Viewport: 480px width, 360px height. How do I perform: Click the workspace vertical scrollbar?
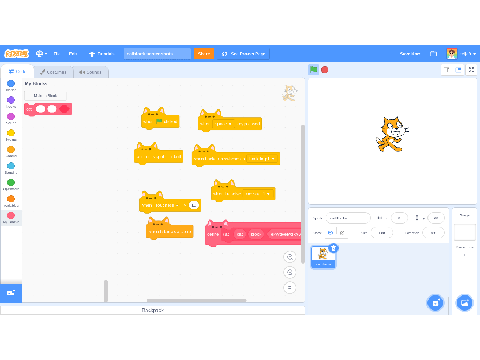point(303,194)
